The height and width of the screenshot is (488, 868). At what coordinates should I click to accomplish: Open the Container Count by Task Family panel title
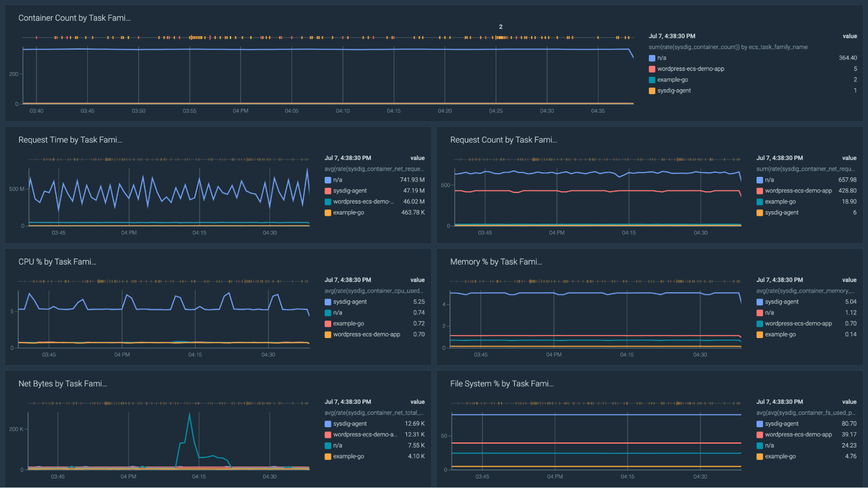[74, 18]
